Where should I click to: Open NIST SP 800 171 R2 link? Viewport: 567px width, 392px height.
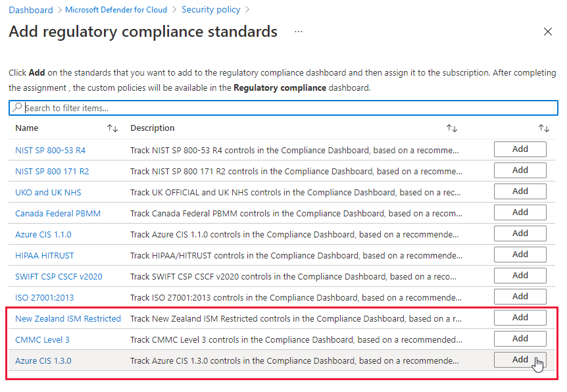click(x=52, y=172)
